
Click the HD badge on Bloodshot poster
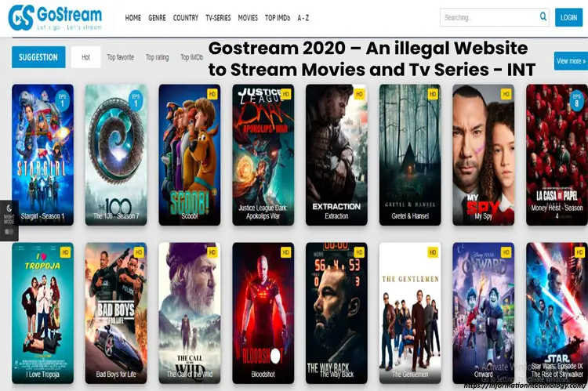point(285,252)
